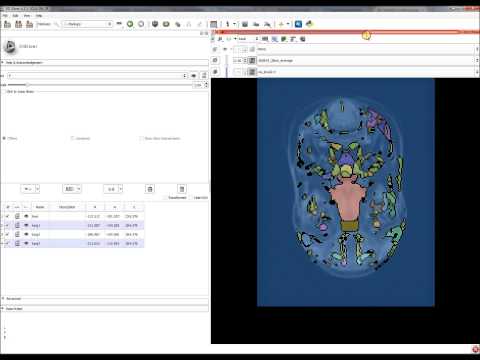Click the scene views toolbar icon
The image size is (480, 360).
coord(256,24)
